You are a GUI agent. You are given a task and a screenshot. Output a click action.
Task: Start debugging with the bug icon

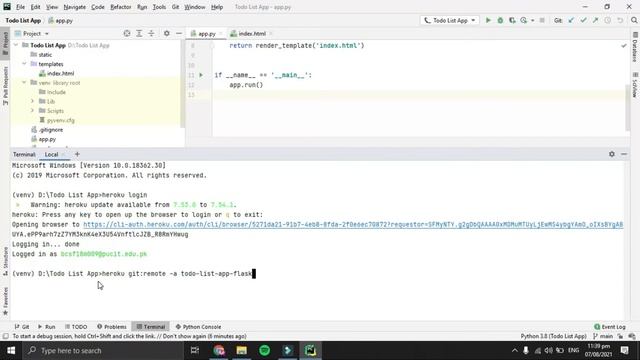(500, 20)
